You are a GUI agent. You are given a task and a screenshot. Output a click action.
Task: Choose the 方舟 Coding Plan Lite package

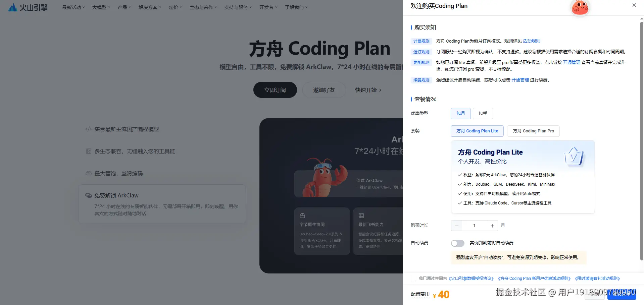[477, 131]
